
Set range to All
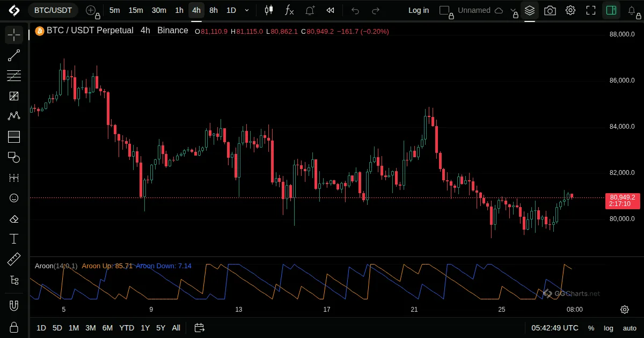(x=176, y=328)
